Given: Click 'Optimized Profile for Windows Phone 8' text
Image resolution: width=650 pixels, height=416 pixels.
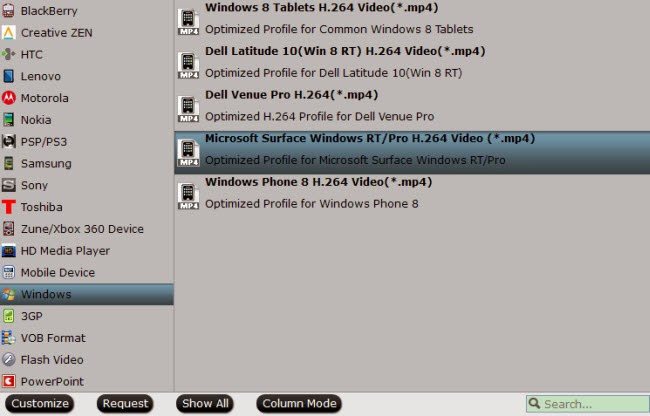Looking at the screenshot, I should 312,204.
